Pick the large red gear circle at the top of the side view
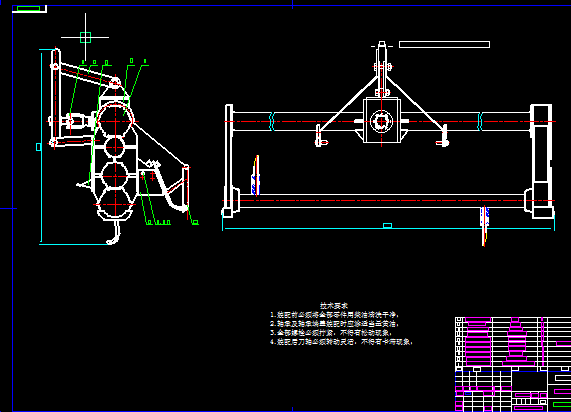The image size is (571, 412). point(115,121)
